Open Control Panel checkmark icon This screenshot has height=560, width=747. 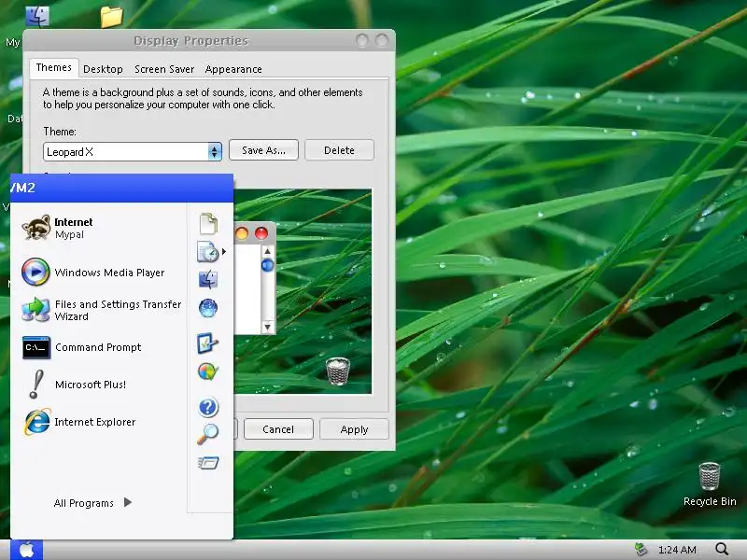pyautogui.click(x=207, y=343)
